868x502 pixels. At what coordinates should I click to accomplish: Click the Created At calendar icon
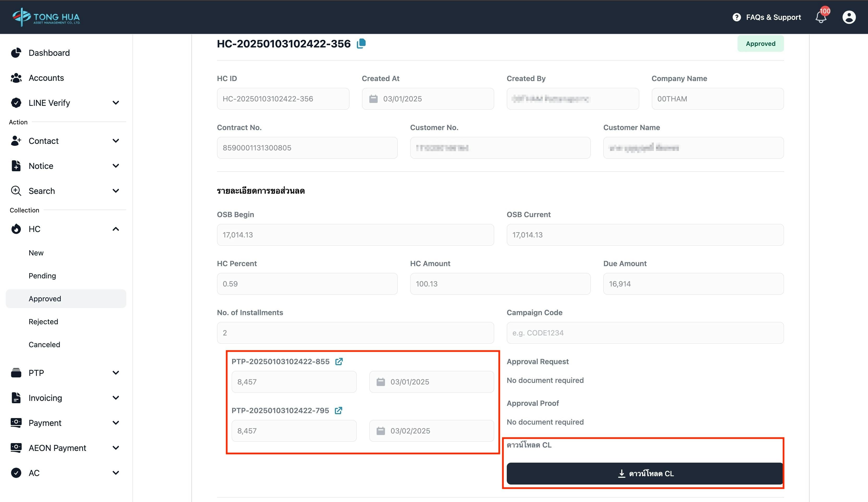[373, 99]
